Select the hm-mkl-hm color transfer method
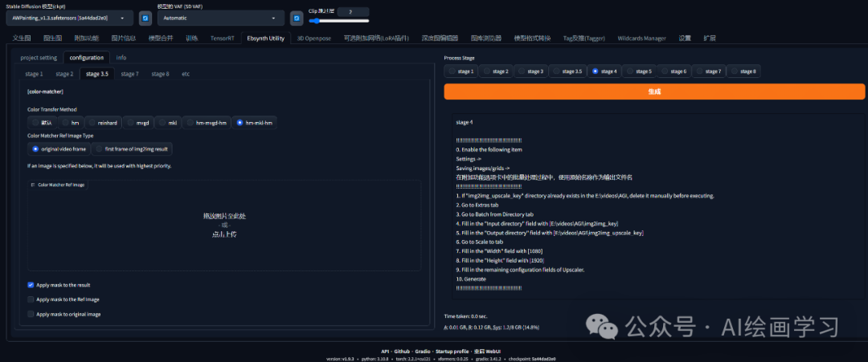The width and height of the screenshot is (868, 362). click(x=255, y=123)
